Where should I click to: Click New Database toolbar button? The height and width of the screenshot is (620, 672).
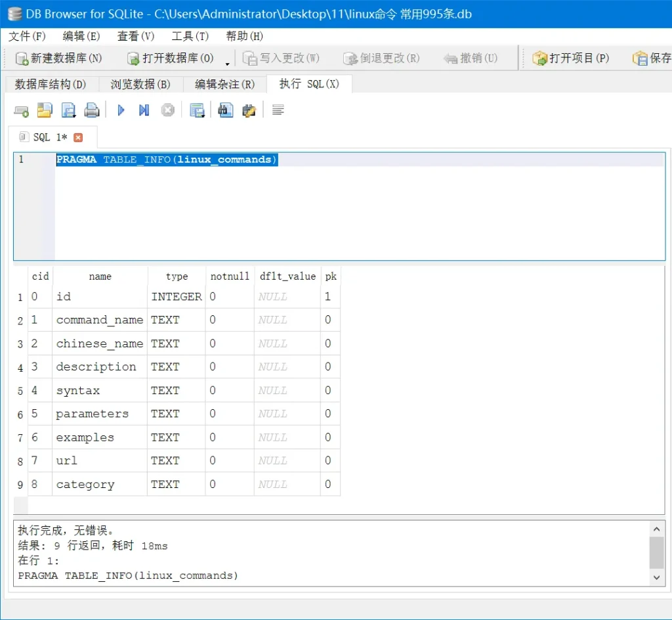[58, 58]
